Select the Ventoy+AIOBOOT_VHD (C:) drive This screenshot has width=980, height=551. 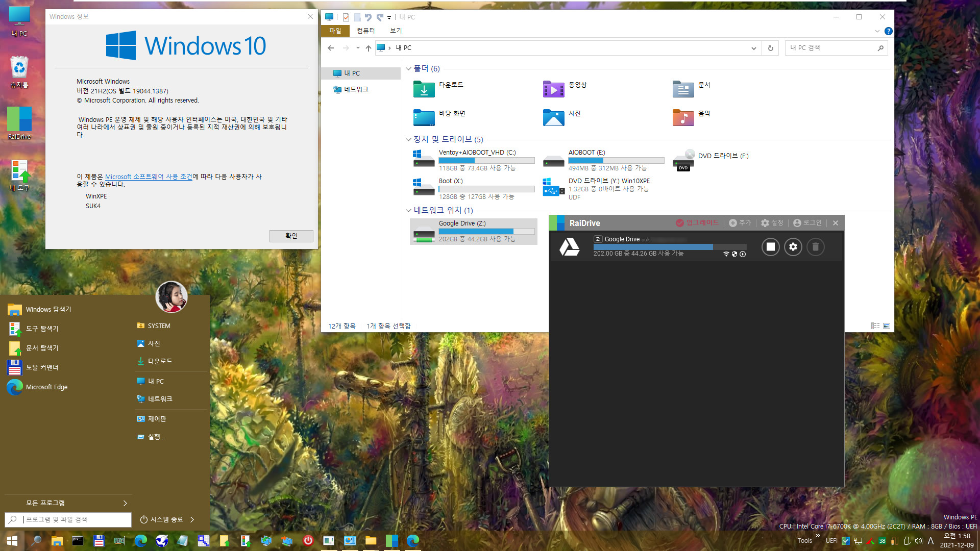pyautogui.click(x=474, y=160)
